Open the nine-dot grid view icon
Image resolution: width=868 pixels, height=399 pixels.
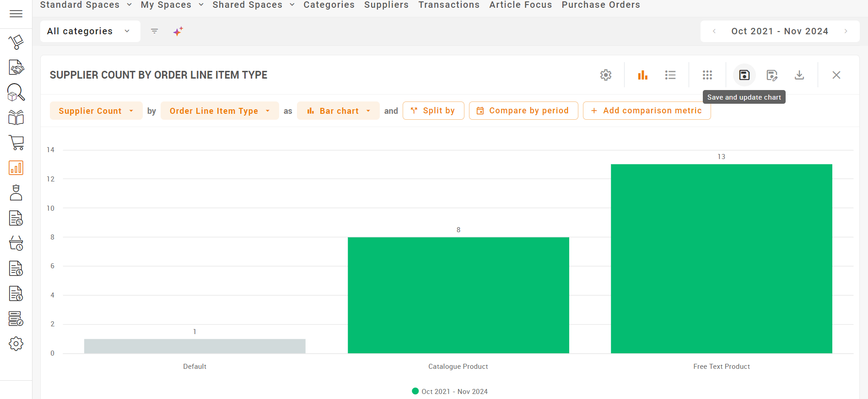click(x=707, y=75)
